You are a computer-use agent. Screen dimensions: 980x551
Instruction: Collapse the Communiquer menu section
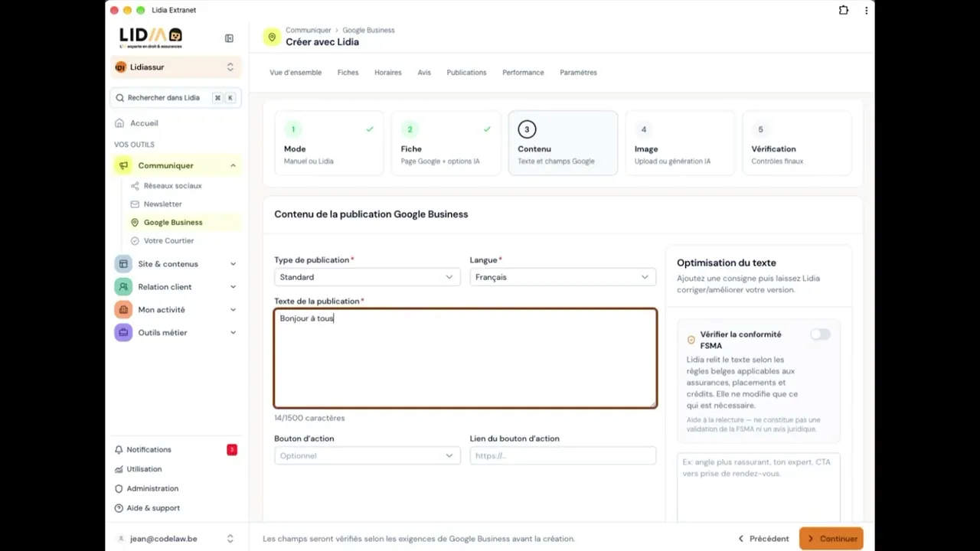click(233, 165)
